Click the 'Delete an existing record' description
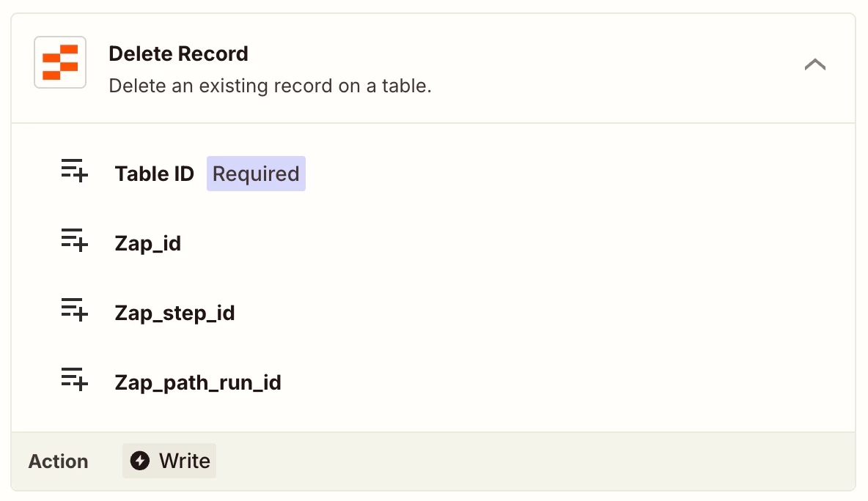Screen dimensions: 868x501 tap(270, 86)
